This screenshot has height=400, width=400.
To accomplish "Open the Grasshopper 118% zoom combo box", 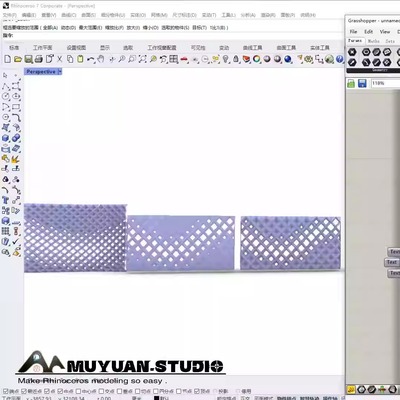I will pos(386,83).
